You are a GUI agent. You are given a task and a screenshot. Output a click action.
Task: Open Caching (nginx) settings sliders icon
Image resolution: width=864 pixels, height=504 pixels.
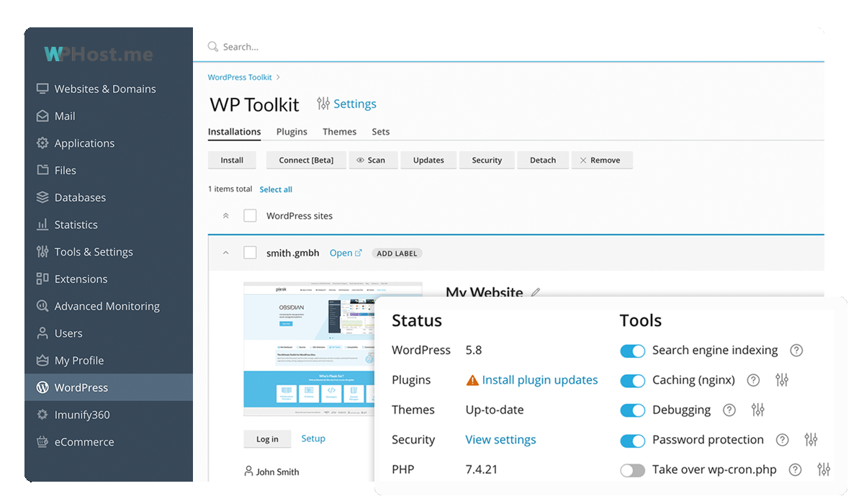[782, 380]
